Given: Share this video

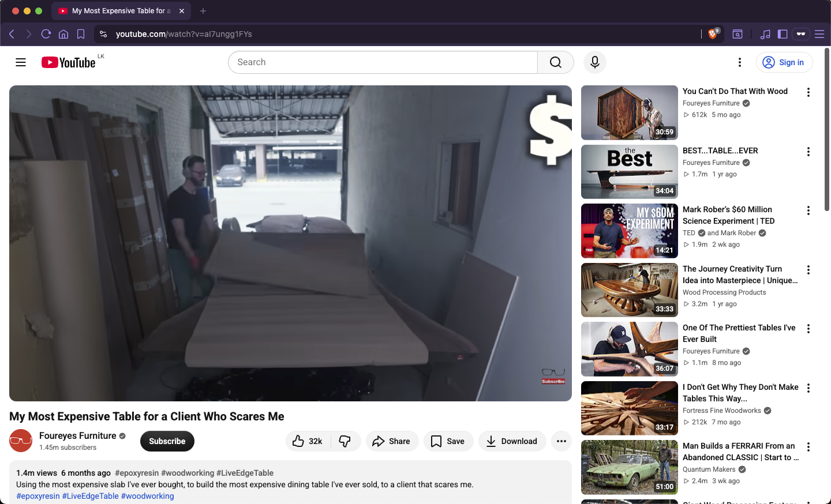Looking at the screenshot, I should point(392,441).
